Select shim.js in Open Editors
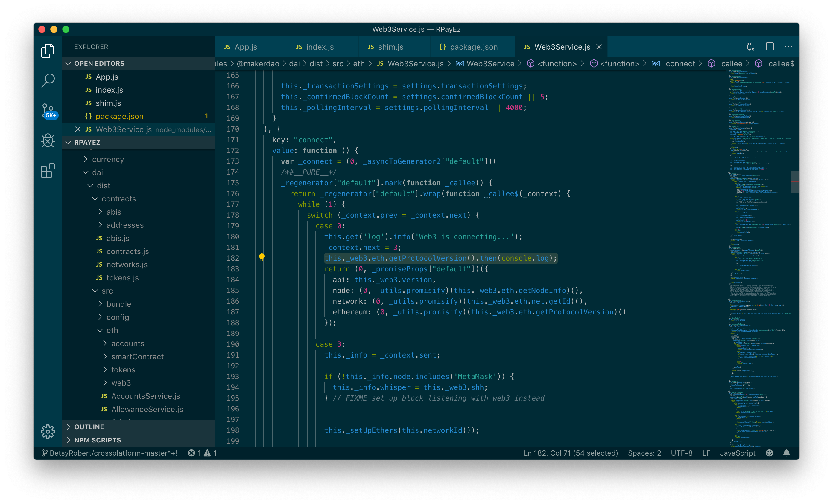The width and height of the screenshot is (833, 504). coord(139,103)
